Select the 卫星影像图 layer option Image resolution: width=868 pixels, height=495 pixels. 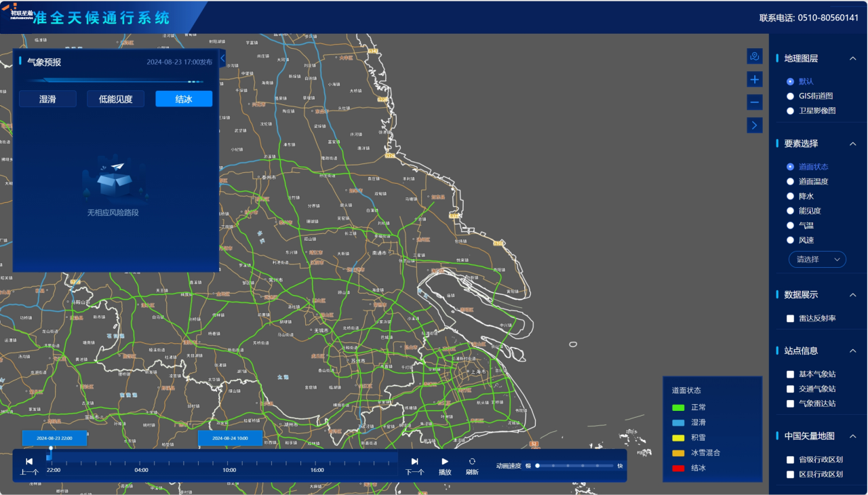(790, 111)
